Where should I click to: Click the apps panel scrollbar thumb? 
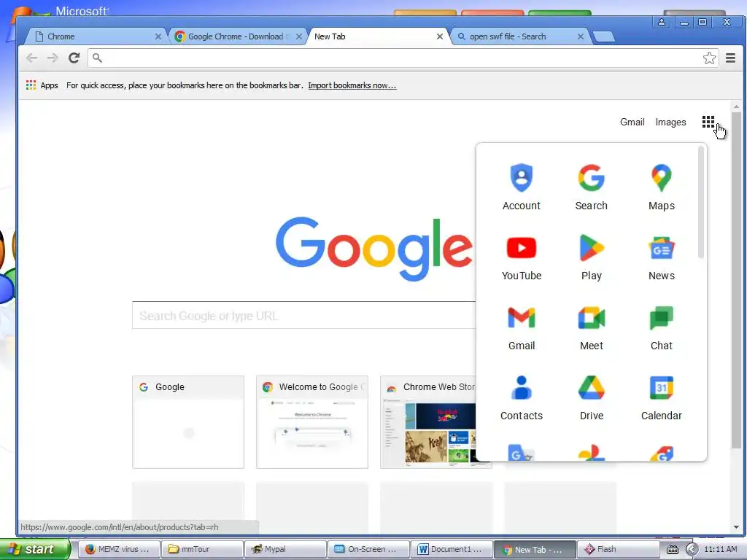(700, 203)
